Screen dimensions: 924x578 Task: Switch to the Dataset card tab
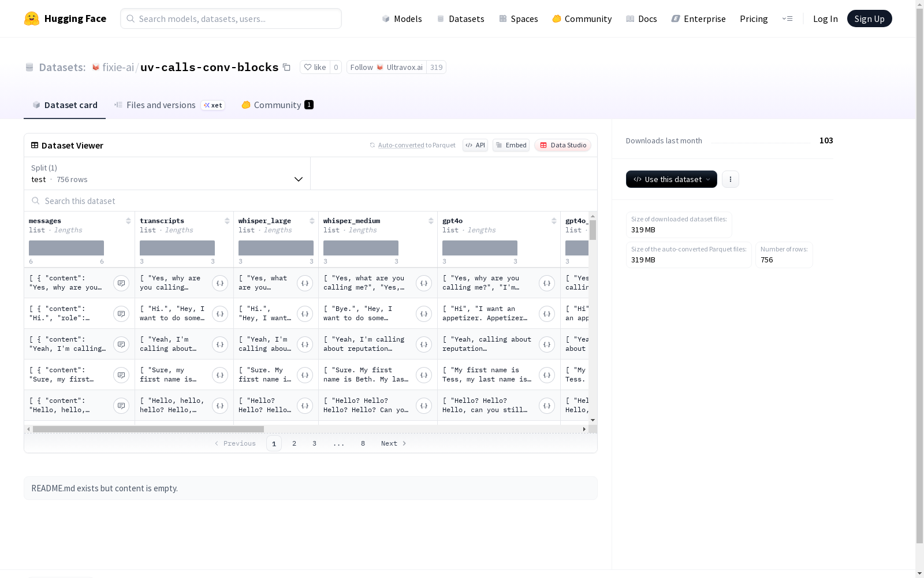(x=65, y=105)
